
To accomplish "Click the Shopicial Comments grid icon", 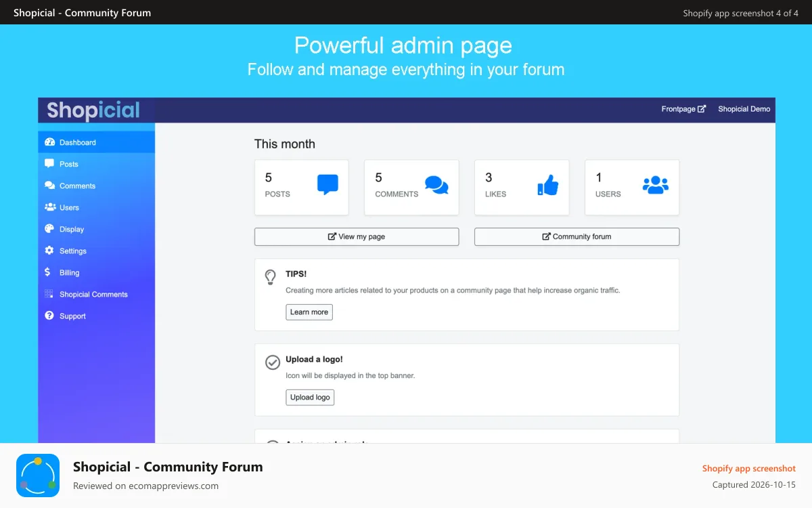I will click(49, 294).
